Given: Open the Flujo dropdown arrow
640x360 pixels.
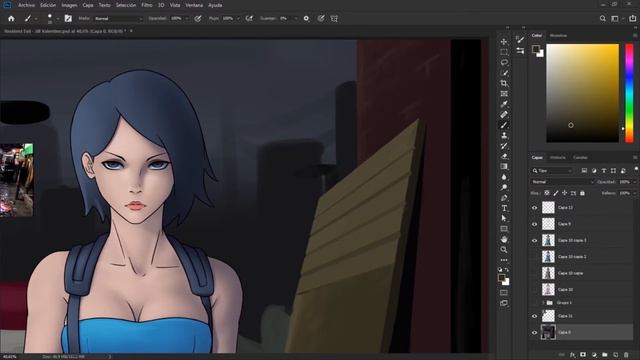Looking at the screenshot, I should coord(238,18).
